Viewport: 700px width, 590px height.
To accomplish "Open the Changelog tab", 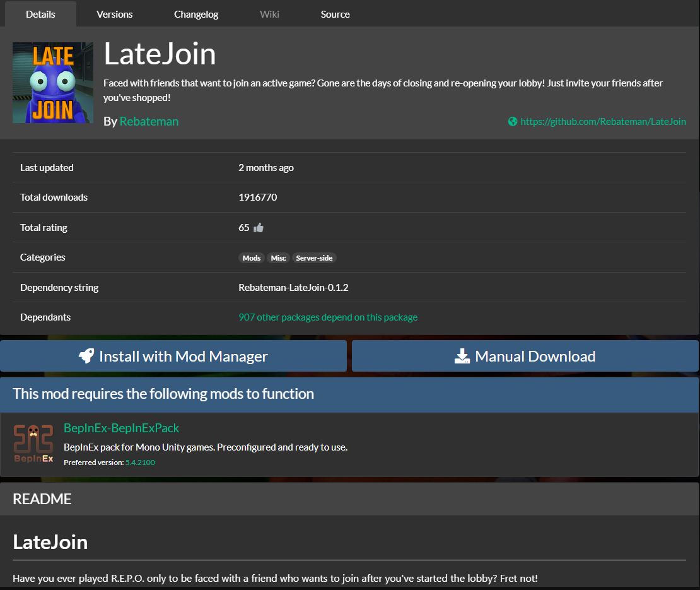I will tap(196, 15).
